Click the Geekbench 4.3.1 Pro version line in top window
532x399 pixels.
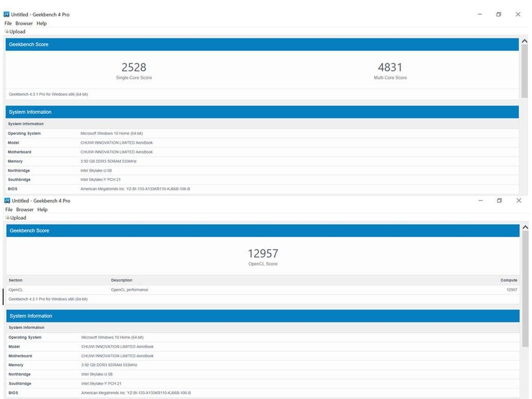[x=48, y=95]
